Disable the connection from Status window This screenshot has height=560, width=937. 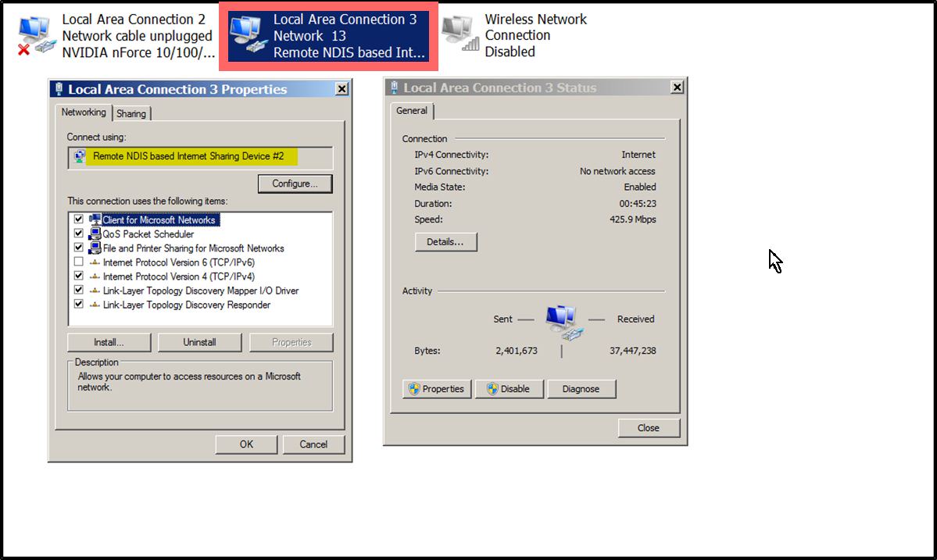(x=509, y=389)
